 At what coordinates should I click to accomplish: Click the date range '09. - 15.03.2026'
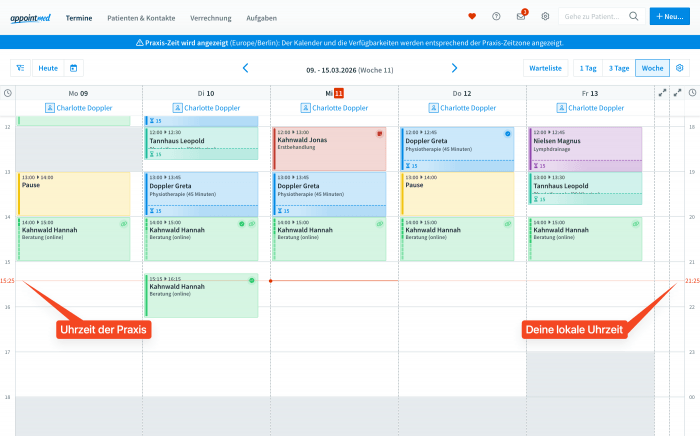[x=331, y=70]
